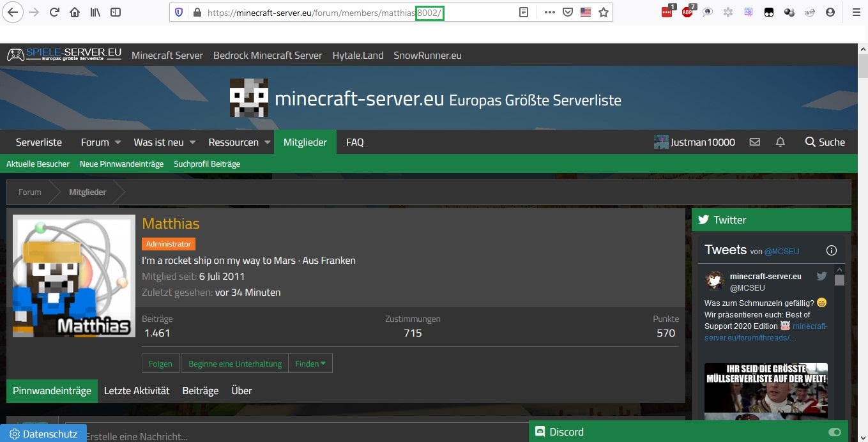Click Forum breadcrumb
Viewport: 868px width, 442px height.
pos(30,192)
